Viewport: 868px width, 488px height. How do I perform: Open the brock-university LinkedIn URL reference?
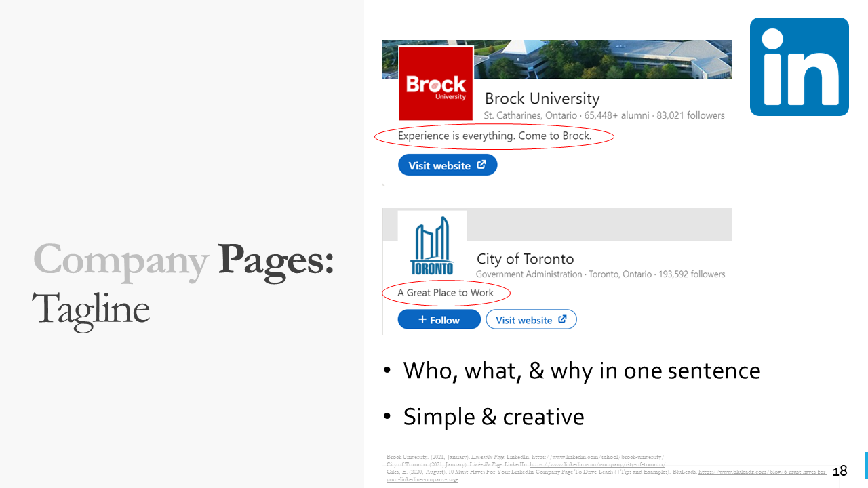pyautogui.click(x=597, y=457)
